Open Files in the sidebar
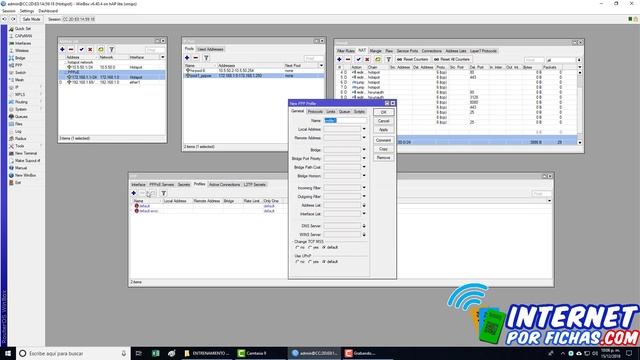Screen dimensions: 640x360 click(x=19, y=124)
